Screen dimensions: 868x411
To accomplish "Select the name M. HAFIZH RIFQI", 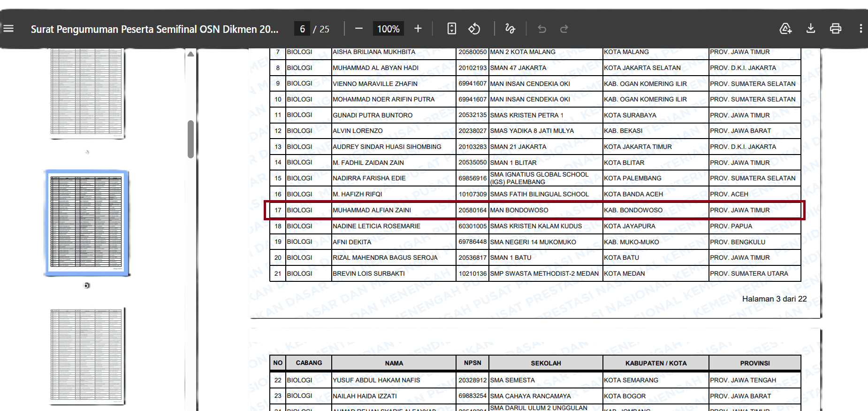I will [x=358, y=194].
